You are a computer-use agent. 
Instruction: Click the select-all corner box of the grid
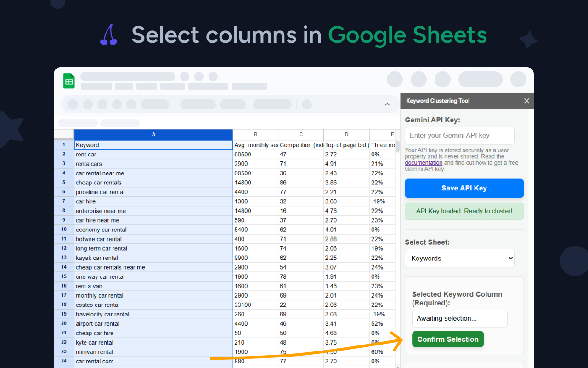pos(64,134)
